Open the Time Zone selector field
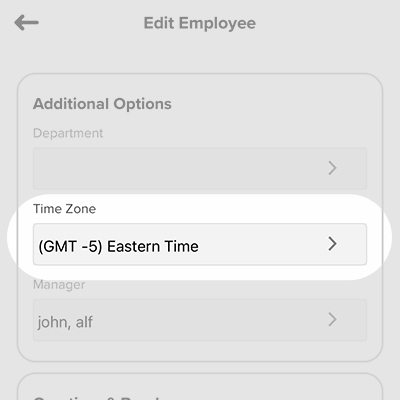 point(200,244)
